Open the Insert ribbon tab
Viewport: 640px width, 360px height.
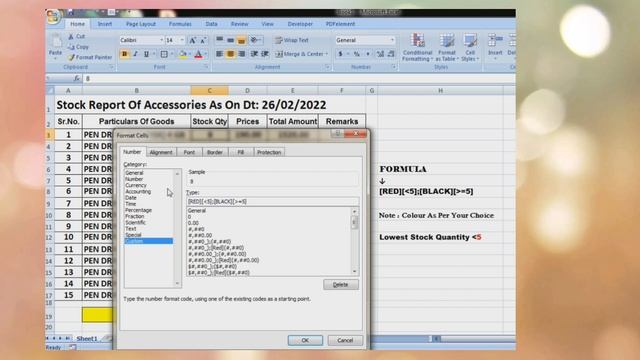(105, 24)
